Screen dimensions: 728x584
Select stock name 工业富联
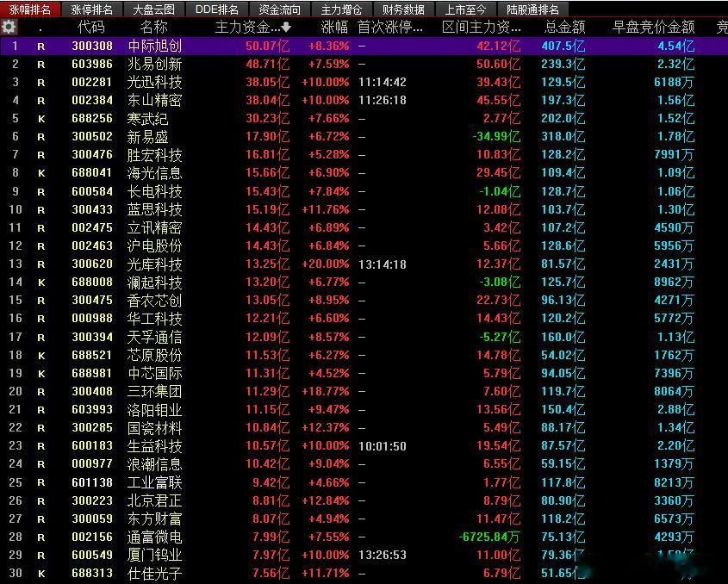pyautogui.click(x=154, y=482)
